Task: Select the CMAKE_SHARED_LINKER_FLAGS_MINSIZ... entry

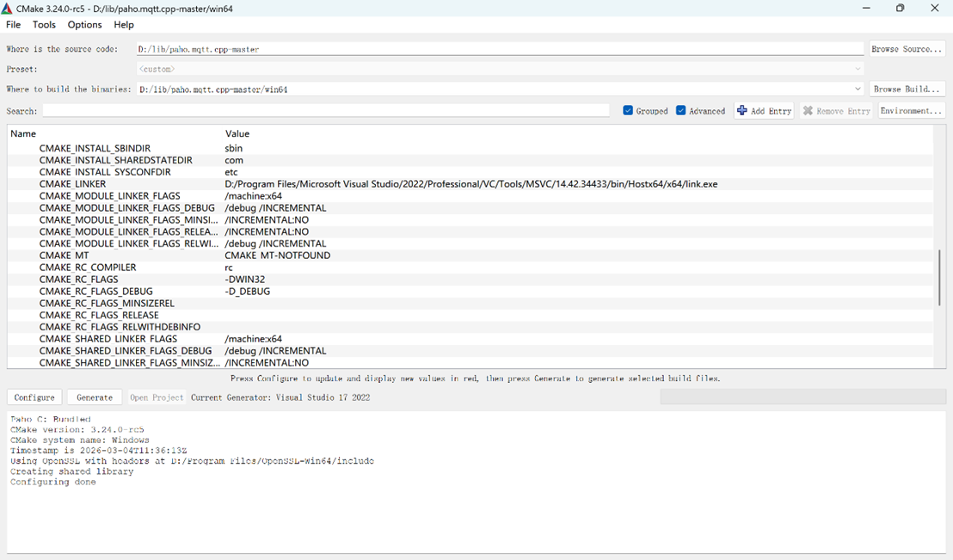Action: click(130, 363)
